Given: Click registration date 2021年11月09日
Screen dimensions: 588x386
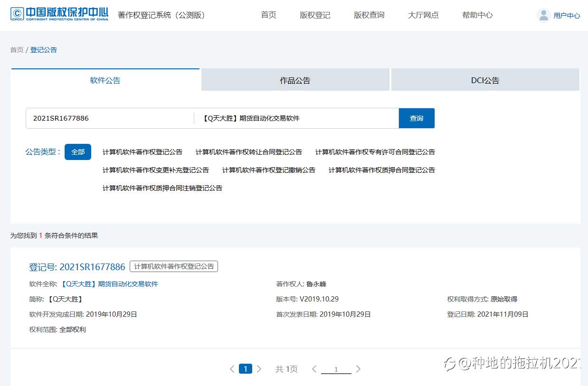Looking at the screenshot, I should [x=503, y=314].
